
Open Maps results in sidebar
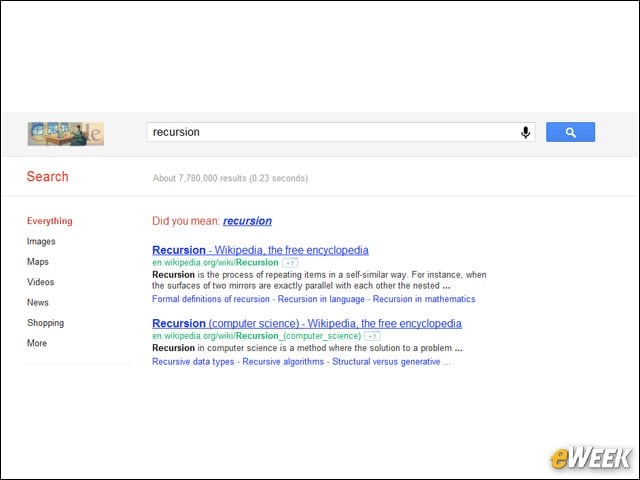point(38,262)
